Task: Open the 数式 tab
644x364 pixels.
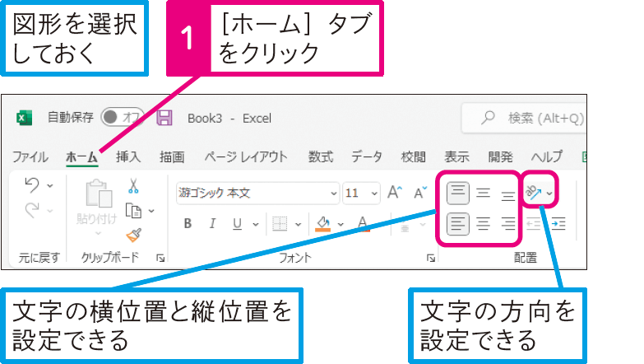Action: click(321, 156)
